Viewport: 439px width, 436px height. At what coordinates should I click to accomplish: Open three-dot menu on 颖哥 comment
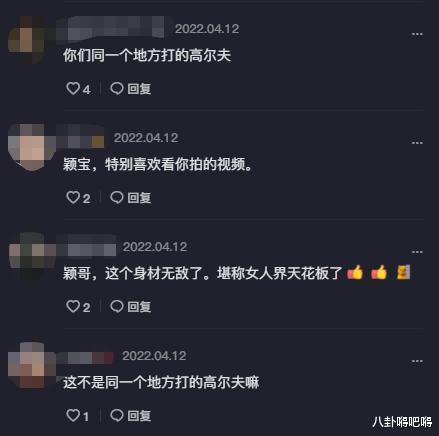417,252
